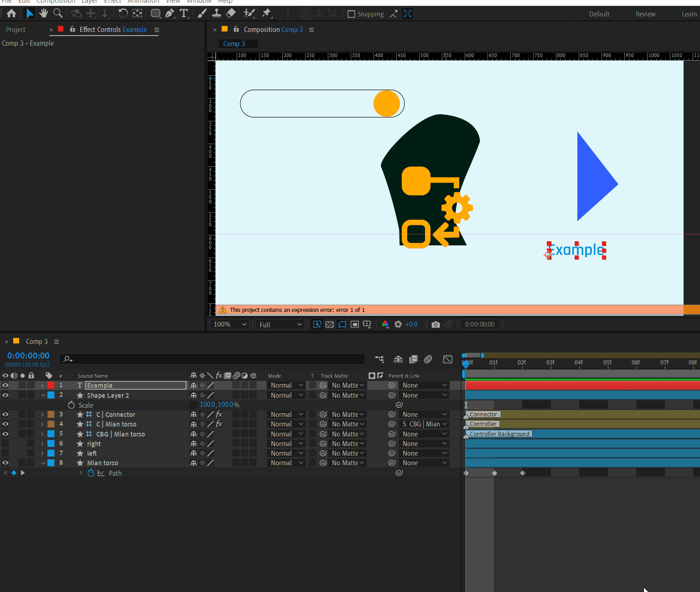Select the Puppet Pin tool
The width and height of the screenshot is (700, 592).
coord(267,13)
